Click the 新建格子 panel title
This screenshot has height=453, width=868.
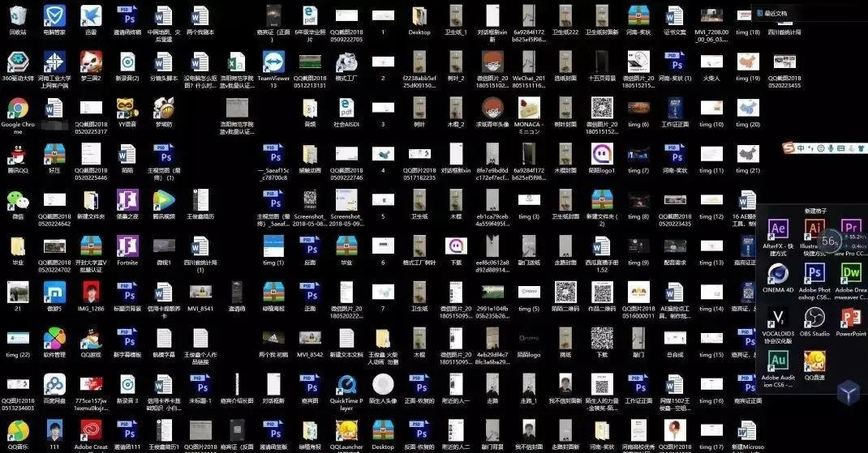click(x=814, y=211)
